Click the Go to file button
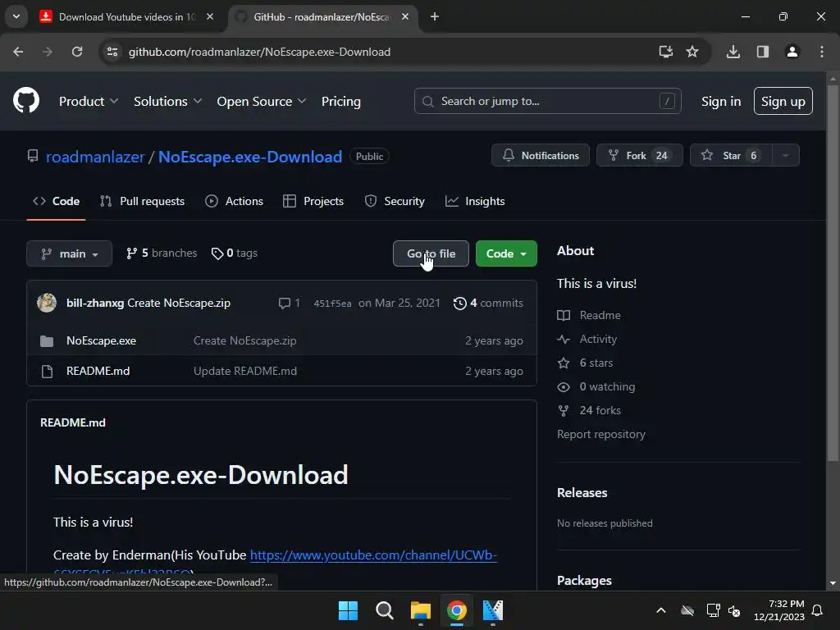Viewport: 840px width, 630px height. click(431, 253)
